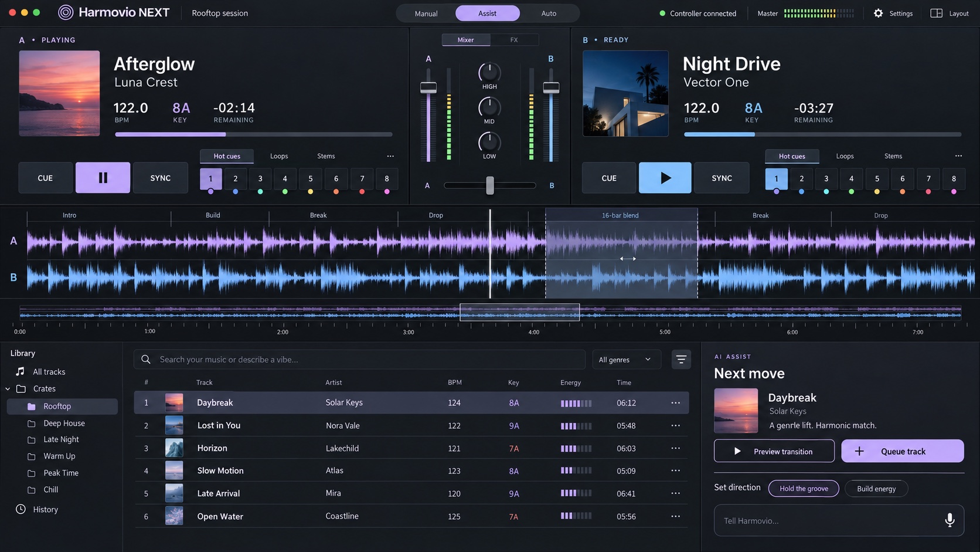This screenshot has height=552, width=980.
Task: Select the Mixer tab
Action: coord(465,40)
